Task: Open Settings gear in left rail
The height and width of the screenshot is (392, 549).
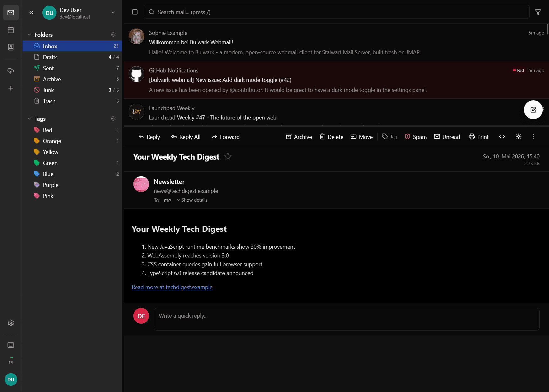Action: point(11,323)
